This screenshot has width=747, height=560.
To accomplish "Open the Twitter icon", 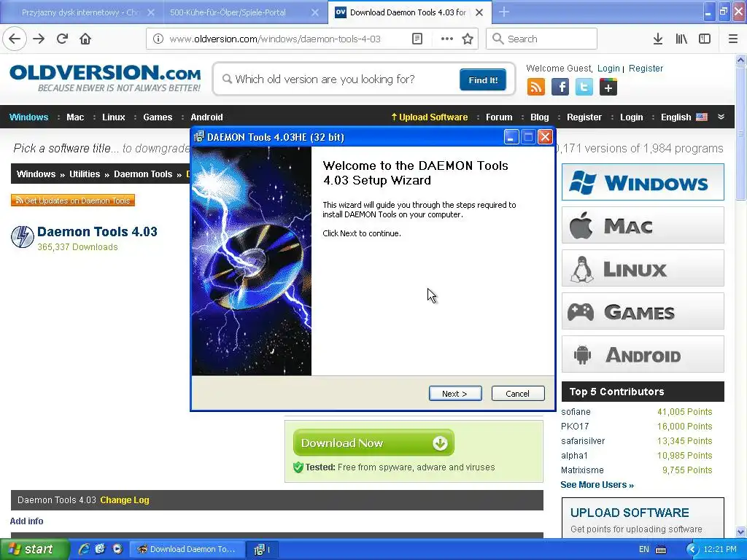I will [x=584, y=87].
